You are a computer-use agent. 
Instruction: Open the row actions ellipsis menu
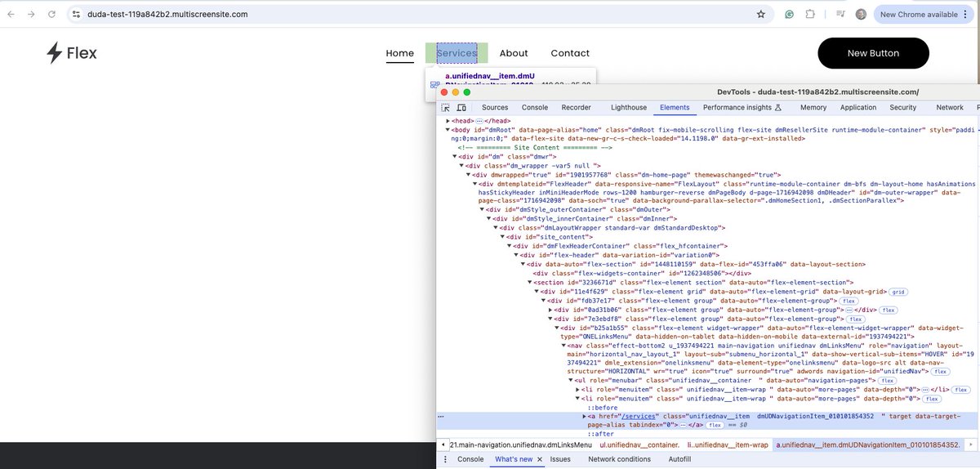[442, 416]
